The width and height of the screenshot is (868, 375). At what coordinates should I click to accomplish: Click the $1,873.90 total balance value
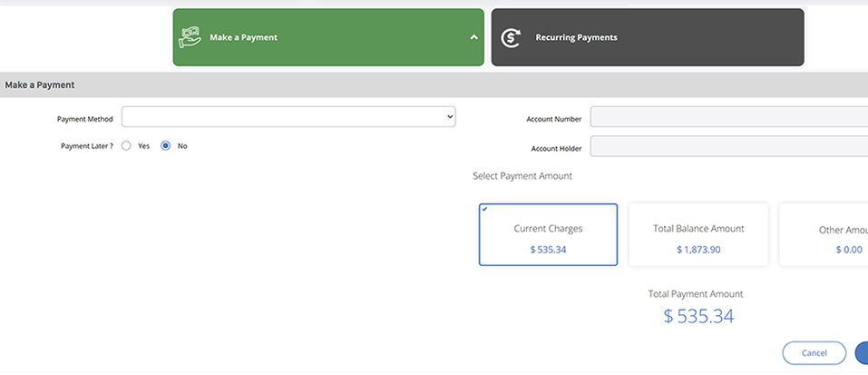[698, 250]
